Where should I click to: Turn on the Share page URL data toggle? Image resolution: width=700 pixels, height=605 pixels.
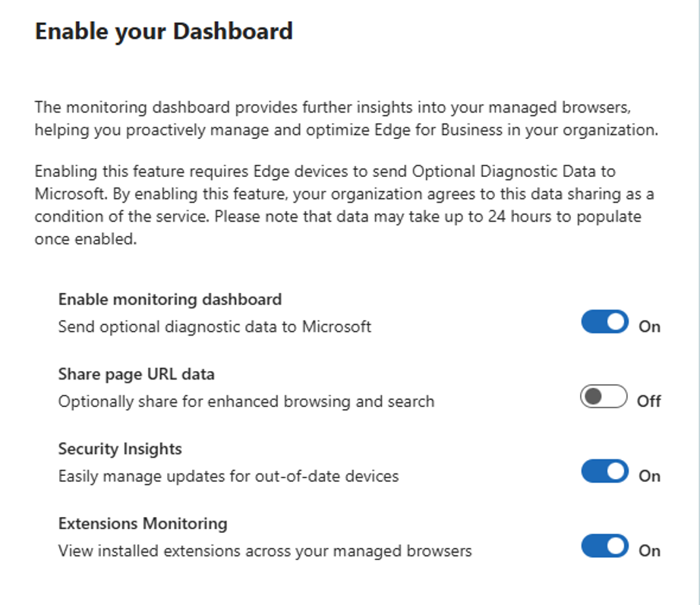click(604, 396)
